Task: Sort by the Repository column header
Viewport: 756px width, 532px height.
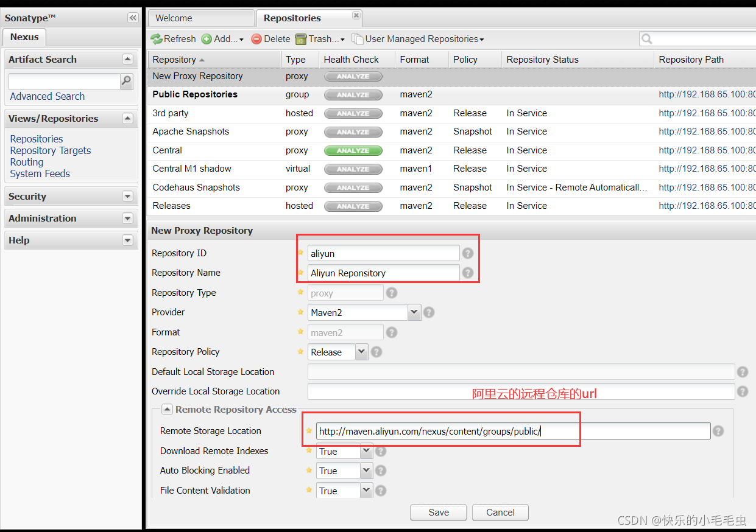Action: point(214,60)
